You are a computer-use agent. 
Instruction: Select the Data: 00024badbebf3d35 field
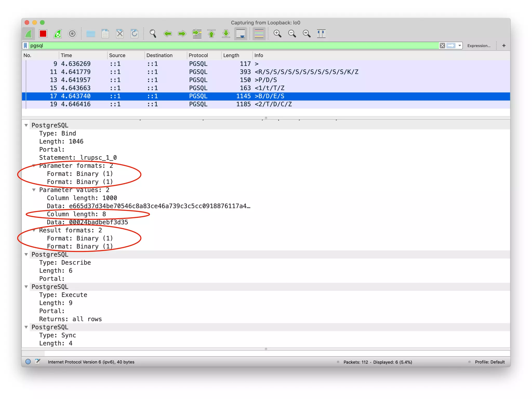[87, 222]
